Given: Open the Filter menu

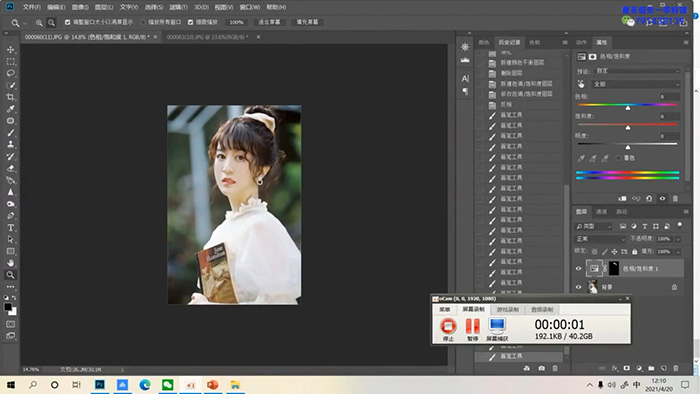Looking at the screenshot, I should [x=178, y=7].
